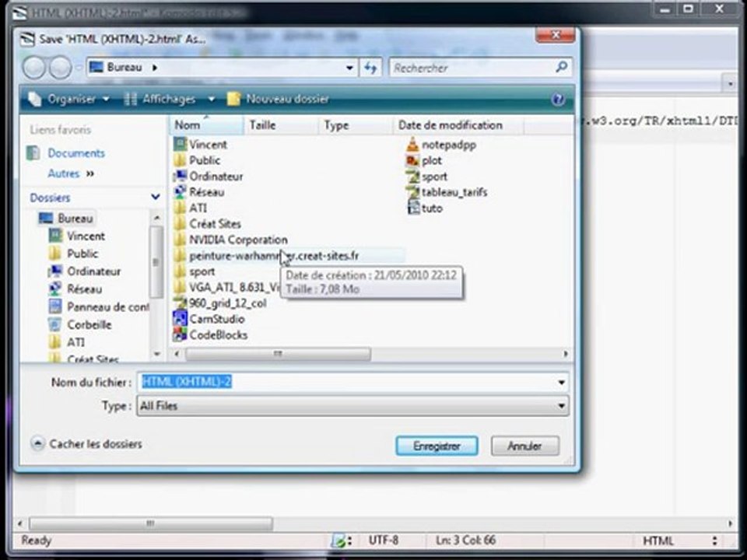
Task: Open the Affichages views dropdown arrow
Action: (x=212, y=99)
